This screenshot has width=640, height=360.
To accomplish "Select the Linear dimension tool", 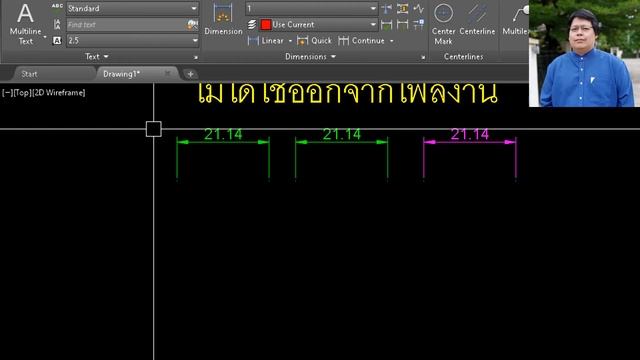I will pyautogui.click(x=266, y=40).
